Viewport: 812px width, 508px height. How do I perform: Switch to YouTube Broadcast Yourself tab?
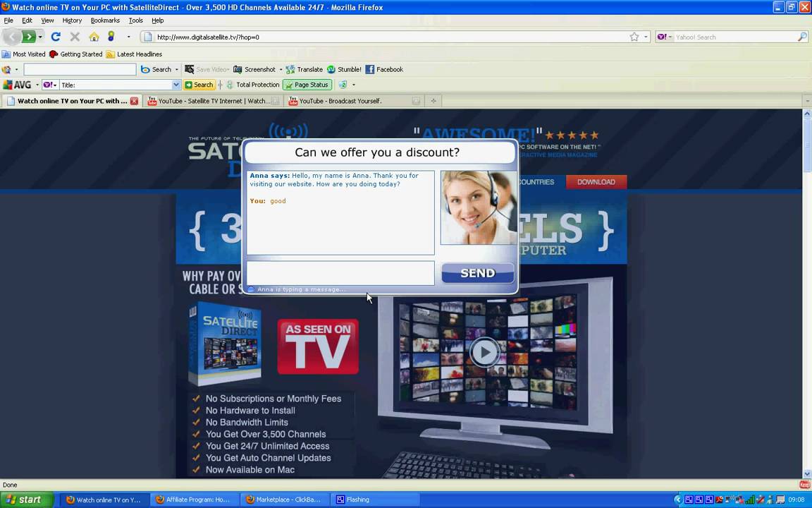354,101
